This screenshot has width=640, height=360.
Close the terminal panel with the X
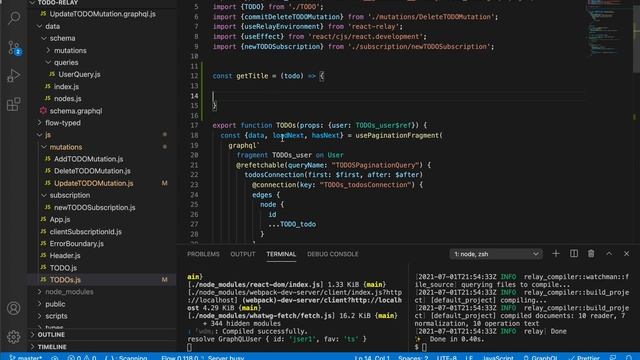[627, 254]
